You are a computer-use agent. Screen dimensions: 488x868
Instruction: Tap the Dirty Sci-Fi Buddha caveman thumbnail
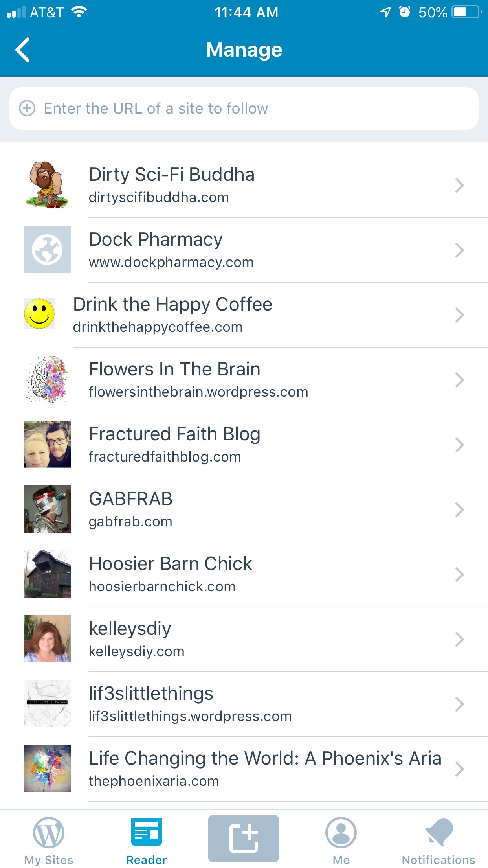tap(47, 185)
